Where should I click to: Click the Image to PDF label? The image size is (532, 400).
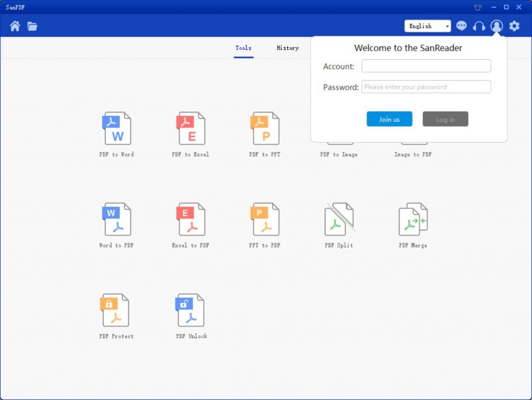(x=413, y=154)
